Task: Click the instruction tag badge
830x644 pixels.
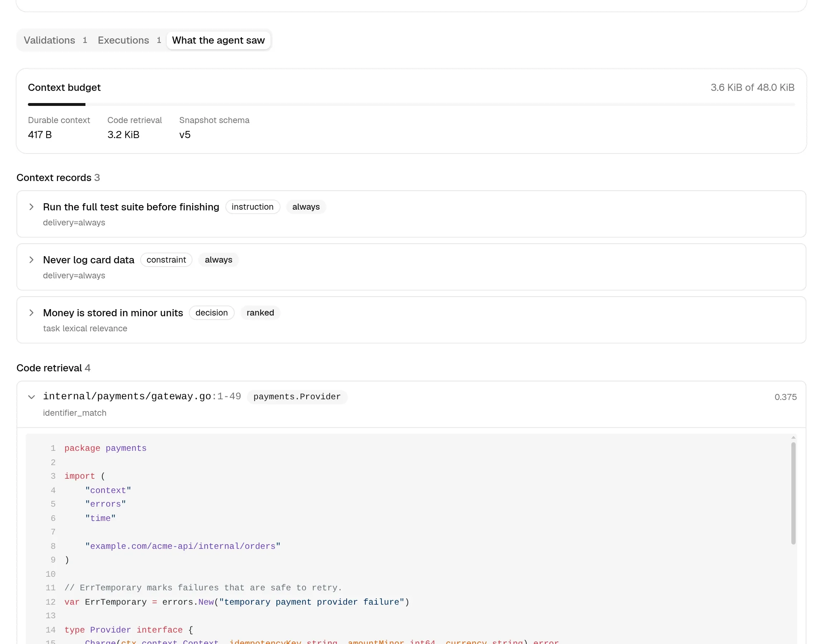Action: [252, 207]
